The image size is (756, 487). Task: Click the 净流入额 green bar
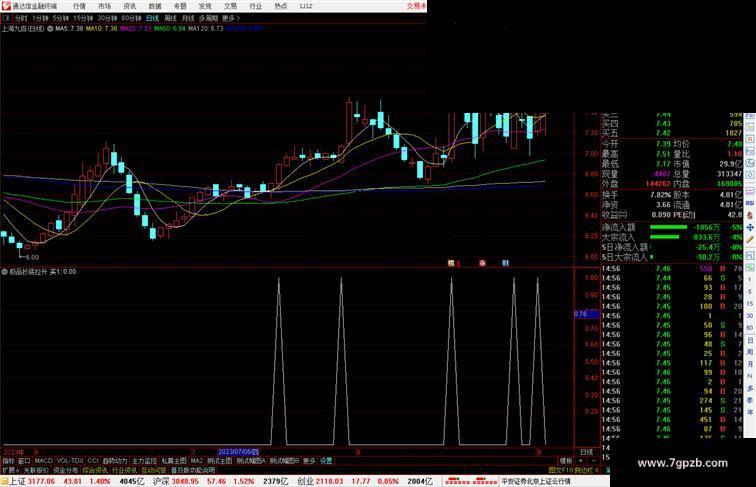668,227
